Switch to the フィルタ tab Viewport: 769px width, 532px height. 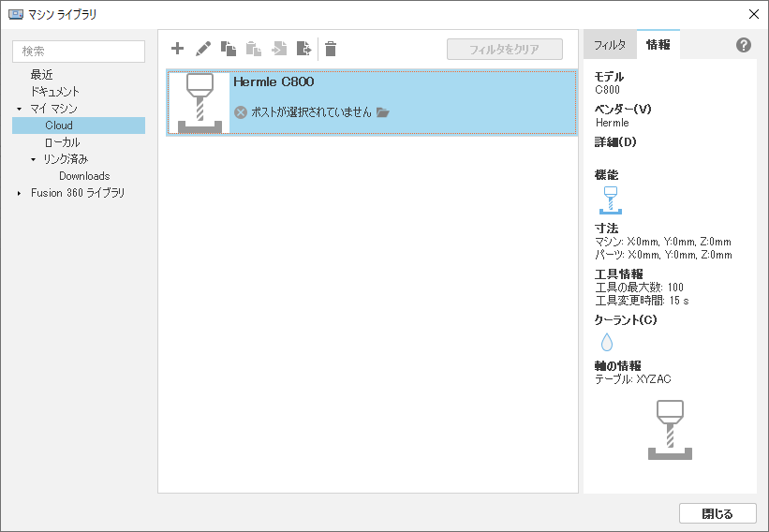coord(610,45)
